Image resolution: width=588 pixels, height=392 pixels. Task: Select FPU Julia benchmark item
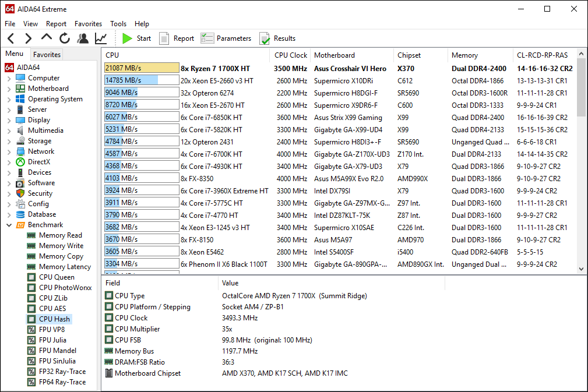tap(52, 340)
